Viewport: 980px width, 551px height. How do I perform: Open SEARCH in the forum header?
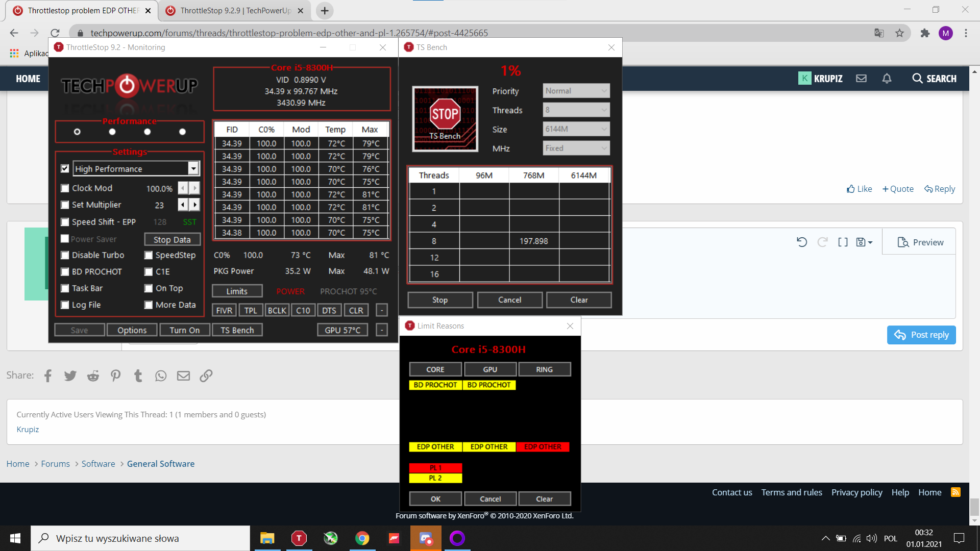click(x=935, y=79)
